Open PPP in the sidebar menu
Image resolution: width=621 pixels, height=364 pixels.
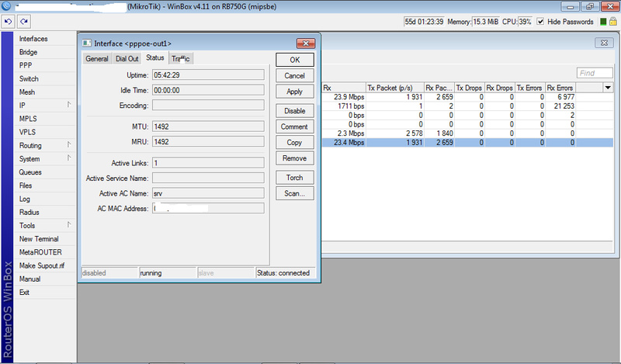tap(44, 65)
